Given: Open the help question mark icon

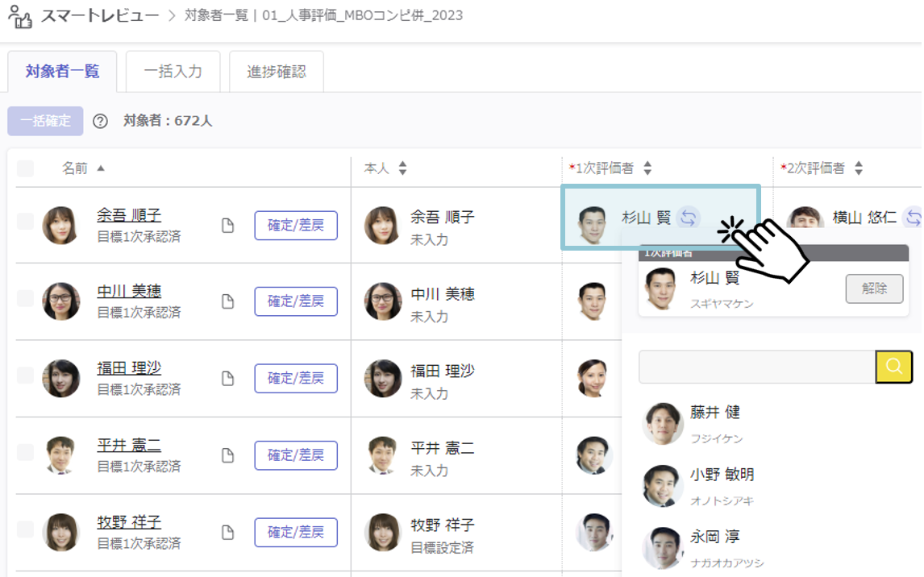Looking at the screenshot, I should click(x=100, y=122).
